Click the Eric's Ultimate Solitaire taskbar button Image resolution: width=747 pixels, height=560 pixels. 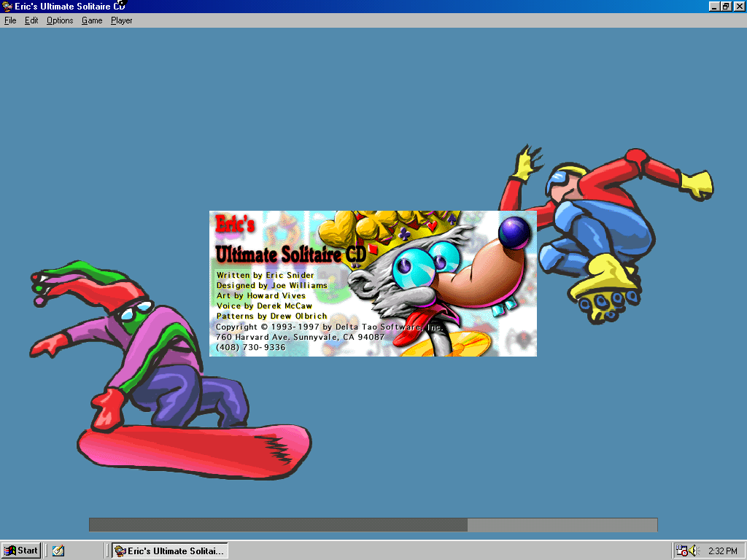169,551
